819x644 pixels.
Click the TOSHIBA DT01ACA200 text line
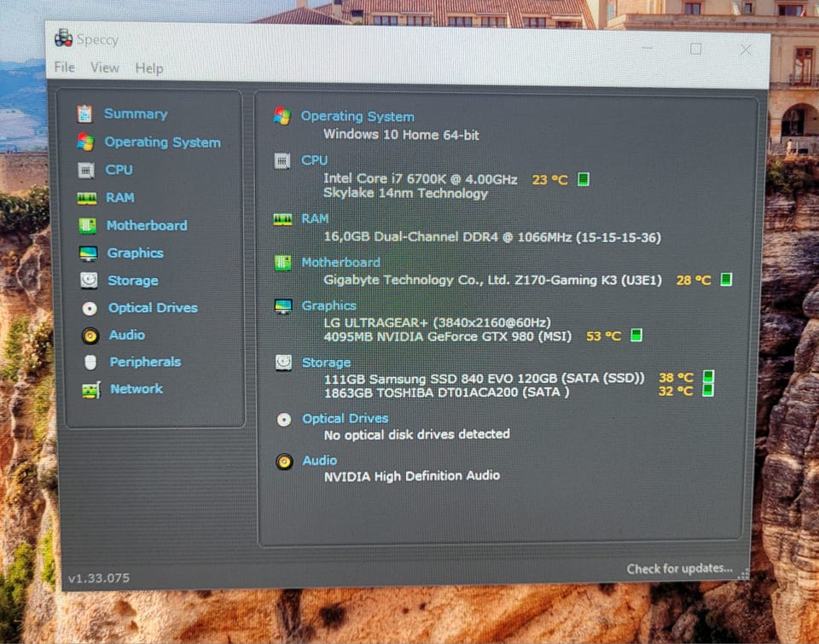(x=446, y=392)
